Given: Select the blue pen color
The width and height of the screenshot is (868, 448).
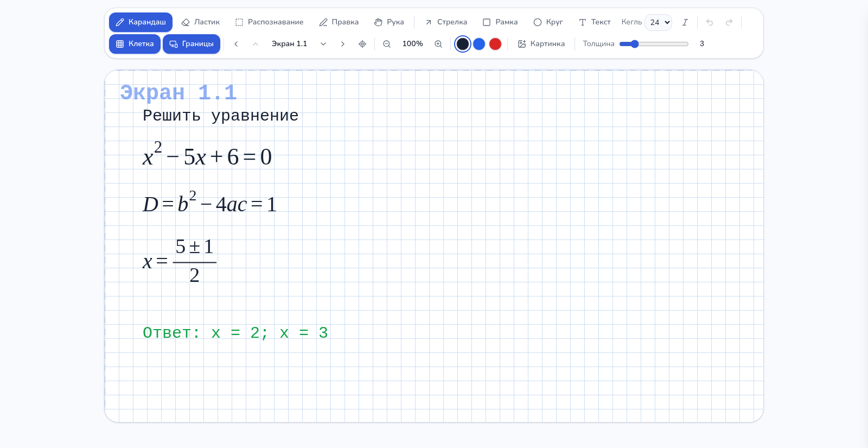Looking at the screenshot, I should click(479, 44).
